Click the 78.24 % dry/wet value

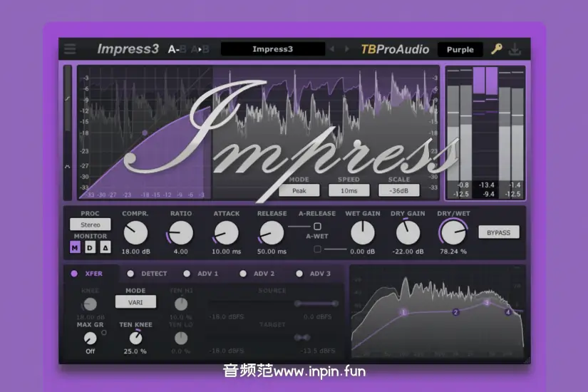point(453,252)
